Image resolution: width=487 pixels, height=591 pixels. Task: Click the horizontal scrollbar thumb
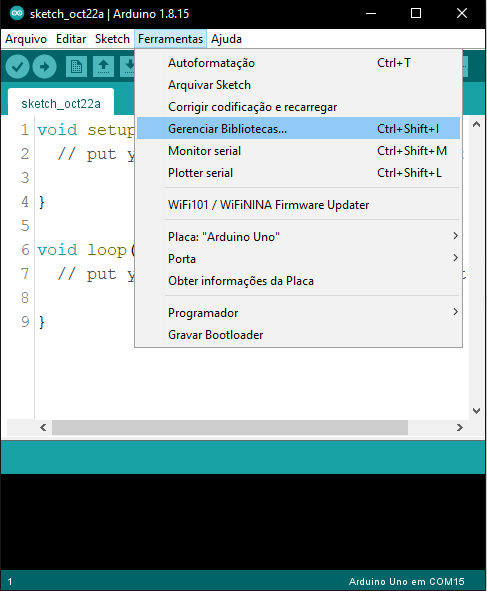click(x=230, y=427)
